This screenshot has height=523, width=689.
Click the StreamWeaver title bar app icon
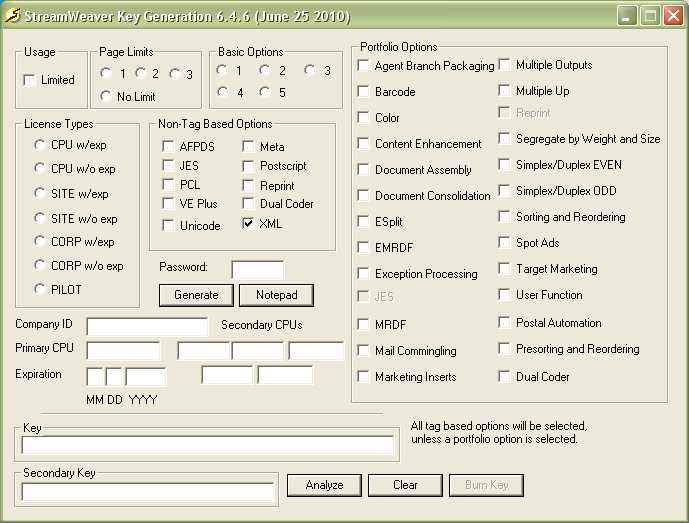point(13,16)
